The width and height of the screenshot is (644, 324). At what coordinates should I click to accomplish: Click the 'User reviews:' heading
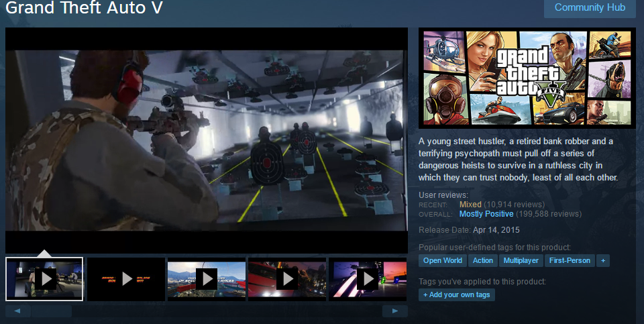[443, 195]
